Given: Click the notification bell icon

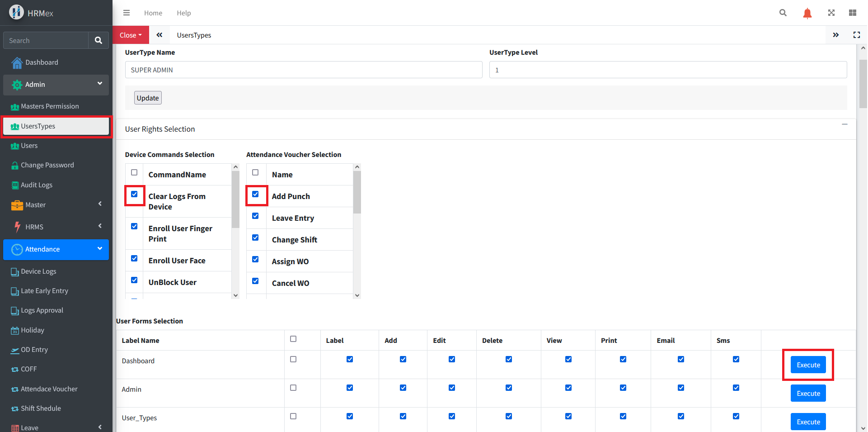Looking at the screenshot, I should tap(807, 13).
